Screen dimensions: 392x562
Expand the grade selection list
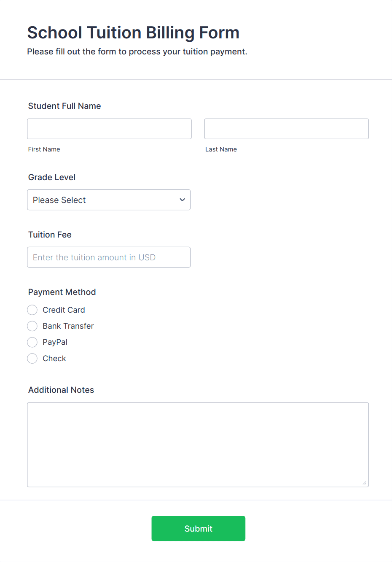click(x=109, y=200)
